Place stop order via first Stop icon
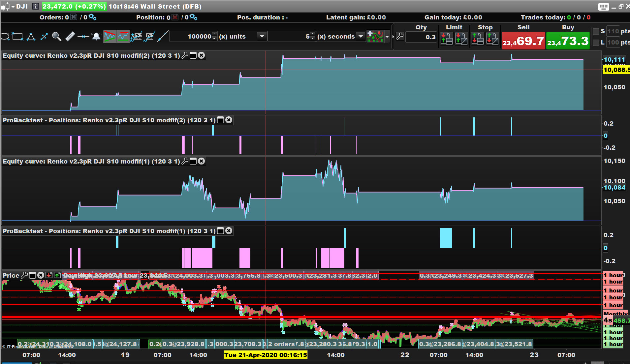Screen dimensions: 630x364 pos(477,39)
